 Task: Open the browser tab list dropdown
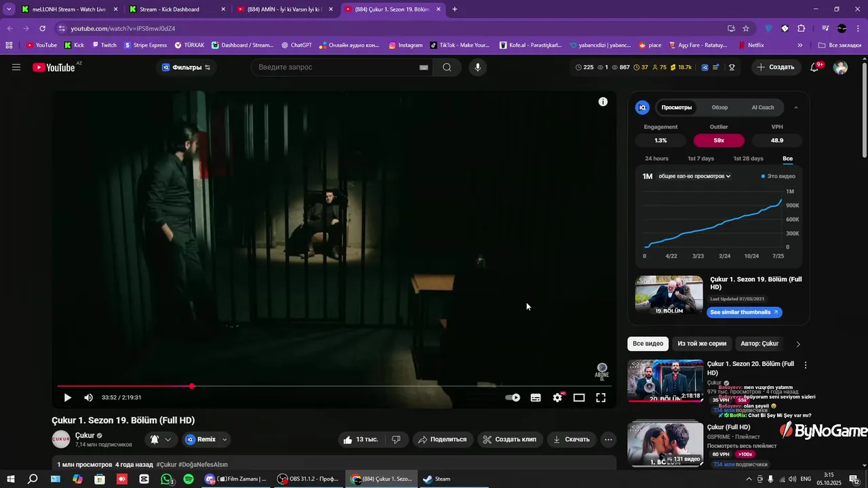pos(9,9)
